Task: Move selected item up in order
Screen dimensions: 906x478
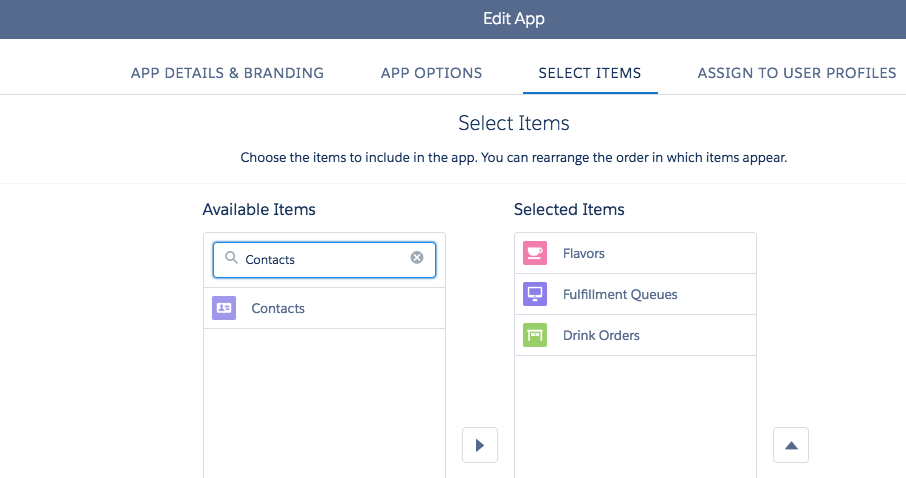Action: click(x=791, y=445)
